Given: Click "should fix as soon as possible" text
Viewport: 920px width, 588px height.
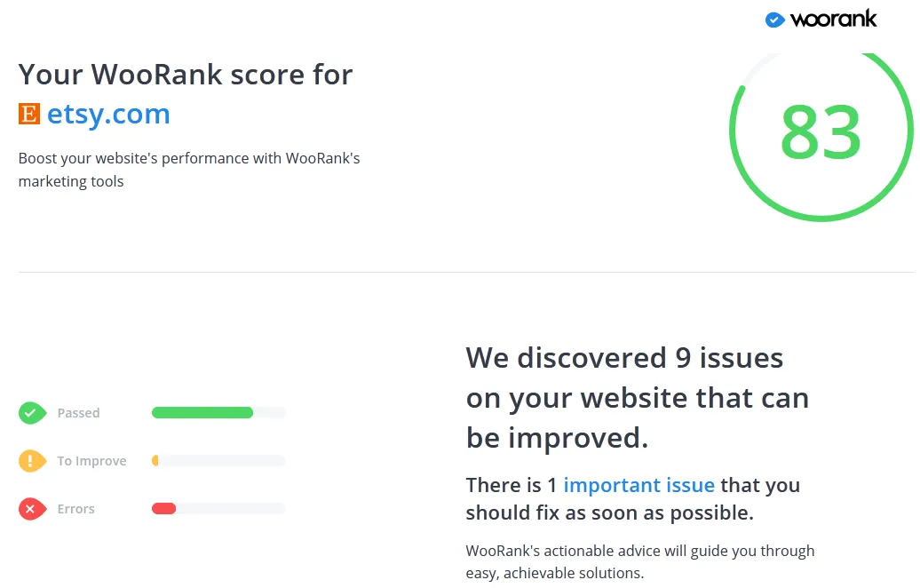Looking at the screenshot, I should [609, 513].
